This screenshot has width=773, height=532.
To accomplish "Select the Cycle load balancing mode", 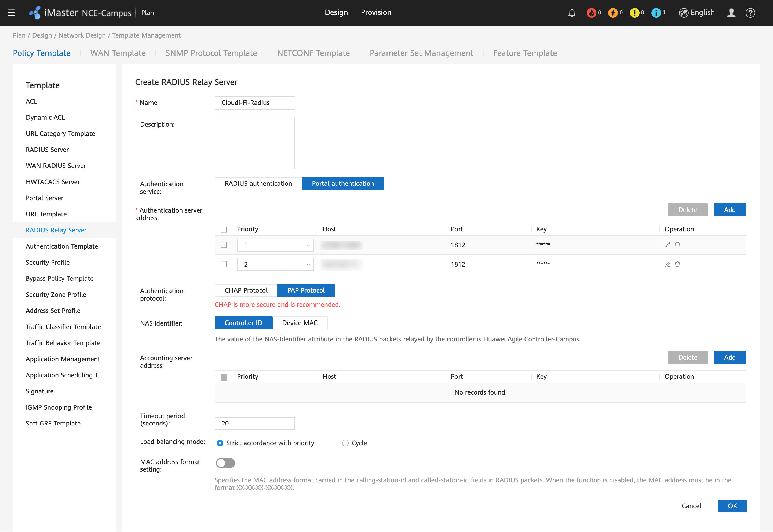I will [345, 443].
